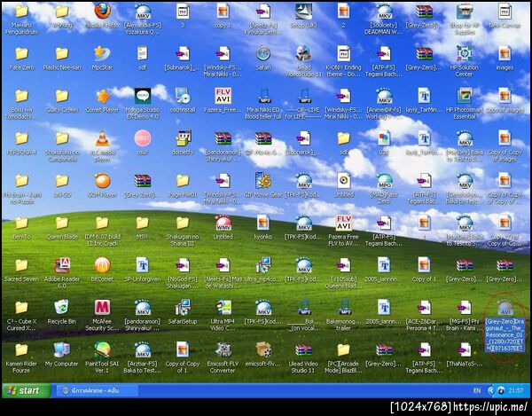Select the Adobe Reader 6.0 shortcut
Screen dimensions: 532x416
(x=62, y=265)
